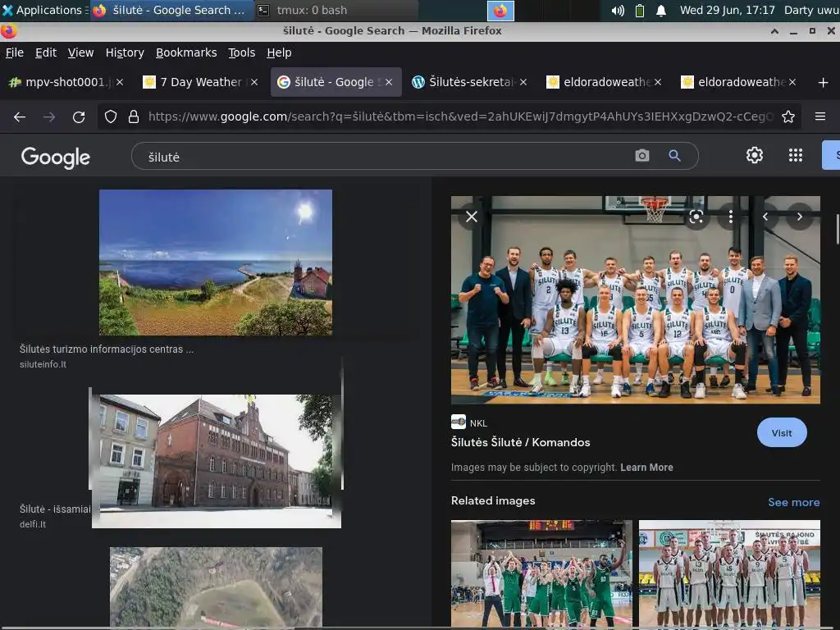Viewport: 840px width, 630px height.
Task: Open the Applications menu
Action: click(x=44, y=10)
